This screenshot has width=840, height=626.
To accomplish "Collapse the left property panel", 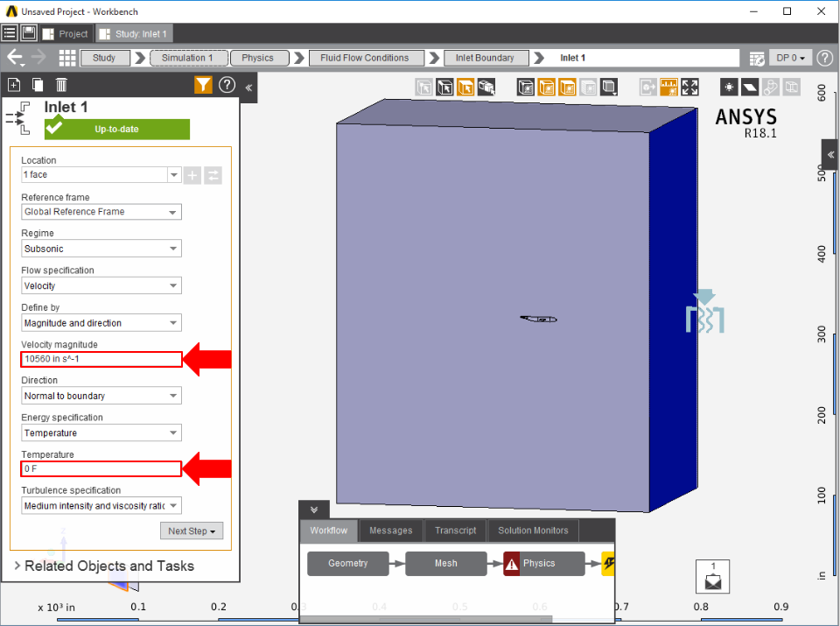I will click(x=248, y=88).
